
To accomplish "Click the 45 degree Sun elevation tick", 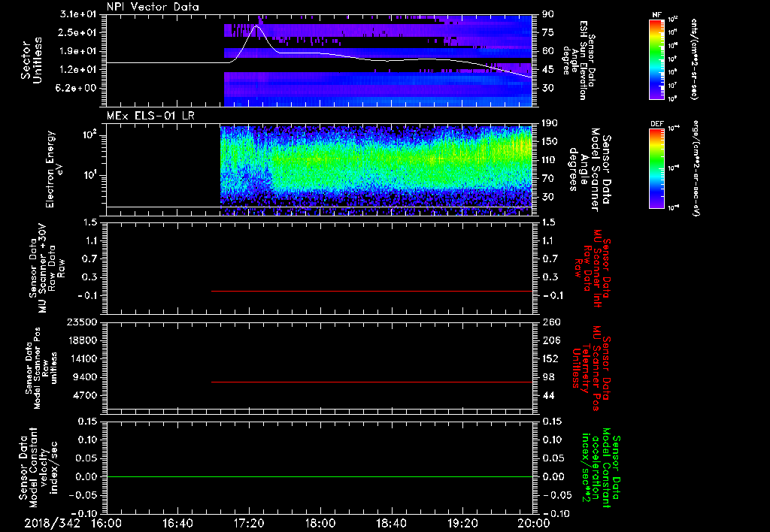I will [x=548, y=70].
